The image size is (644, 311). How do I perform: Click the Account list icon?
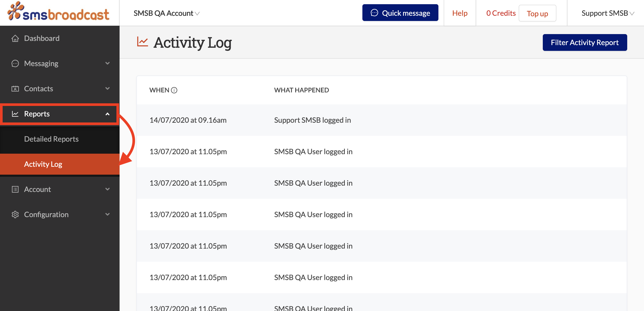(15, 189)
